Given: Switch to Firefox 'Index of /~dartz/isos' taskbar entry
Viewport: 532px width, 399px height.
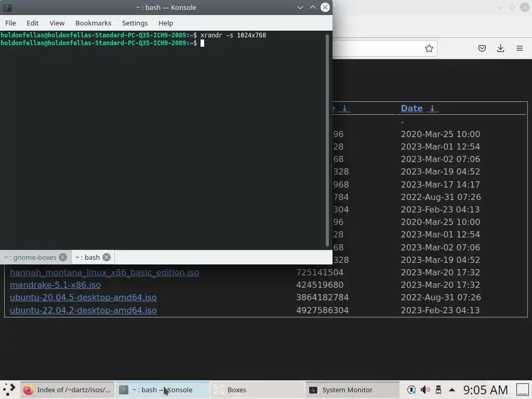Looking at the screenshot, I should click(67, 390).
